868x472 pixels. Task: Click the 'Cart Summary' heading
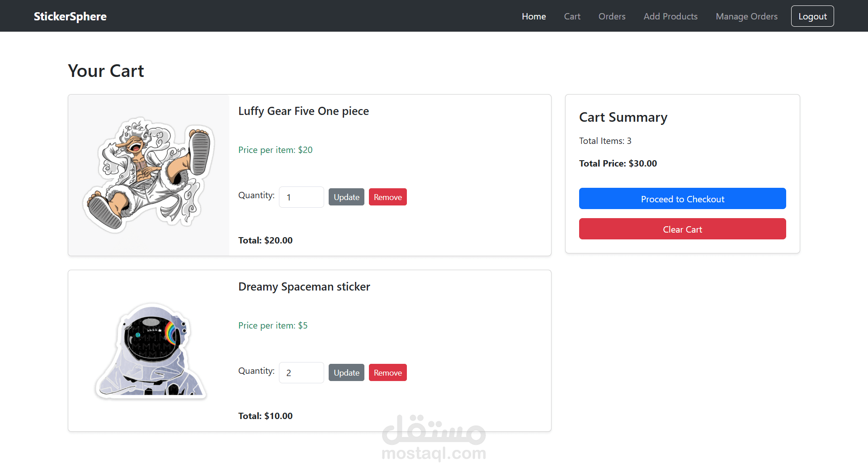pos(623,117)
